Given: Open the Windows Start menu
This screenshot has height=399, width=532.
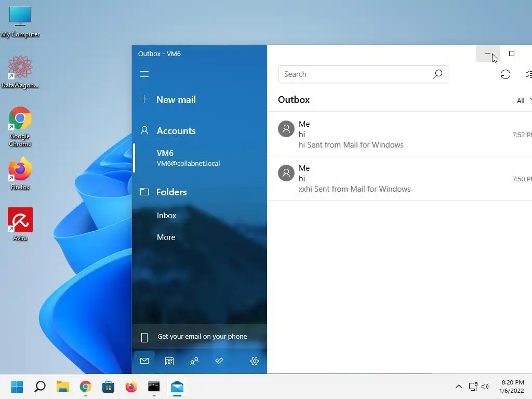Looking at the screenshot, I should click(x=17, y=387).
